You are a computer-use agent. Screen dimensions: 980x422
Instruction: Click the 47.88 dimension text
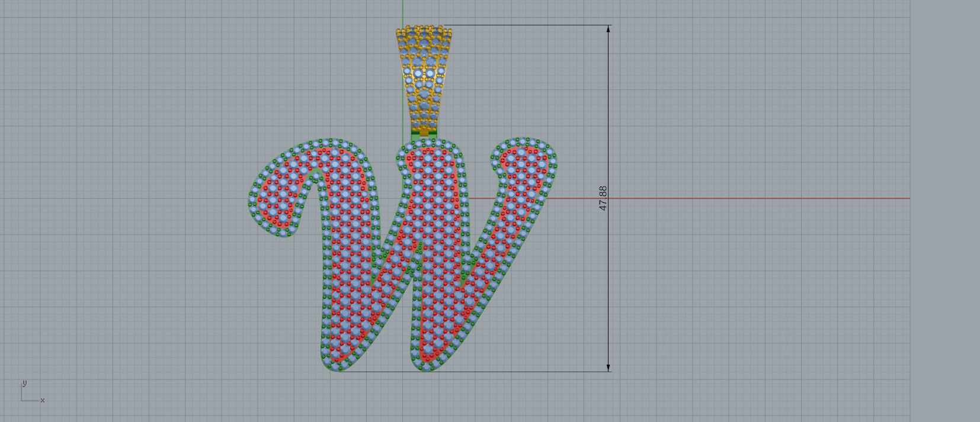pyautogui.click(x=603, y=198)
